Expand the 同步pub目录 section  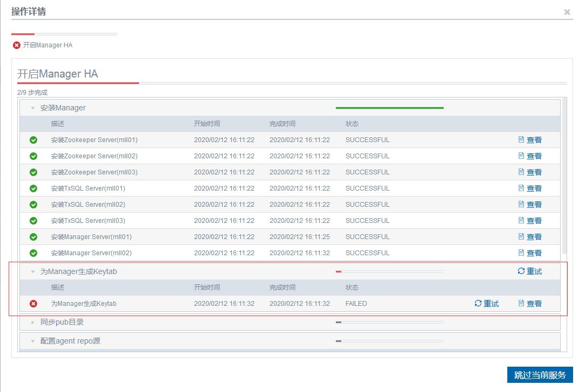coord(33,323)
